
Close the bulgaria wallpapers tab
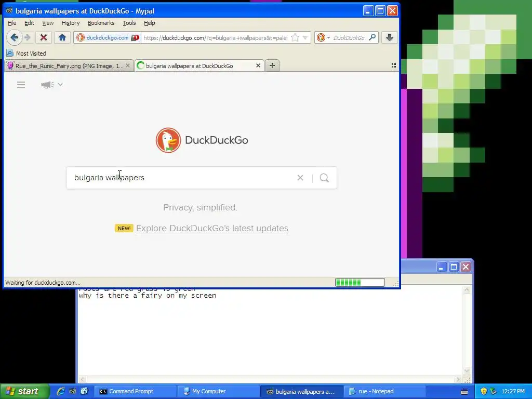(258, 65)
